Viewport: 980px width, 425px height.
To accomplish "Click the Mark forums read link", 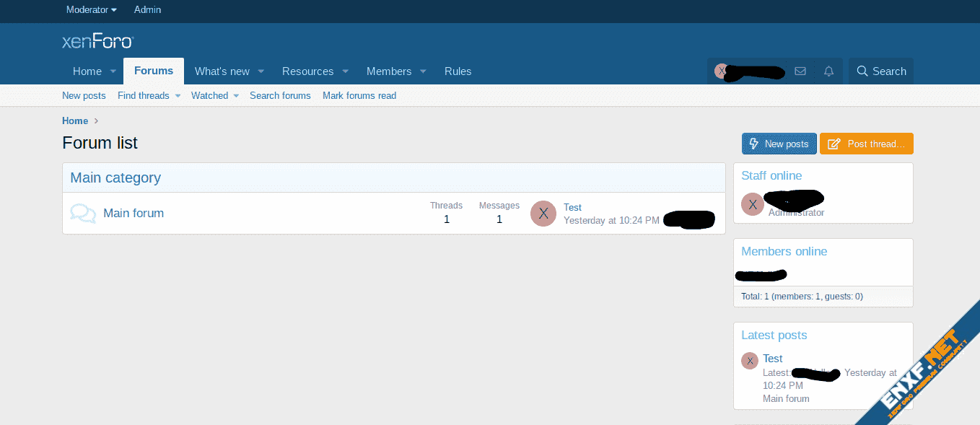I will tap(359, 95).
